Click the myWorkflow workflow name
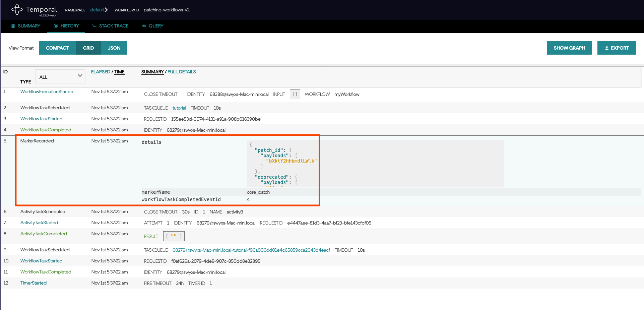 [x=347, y=94]
